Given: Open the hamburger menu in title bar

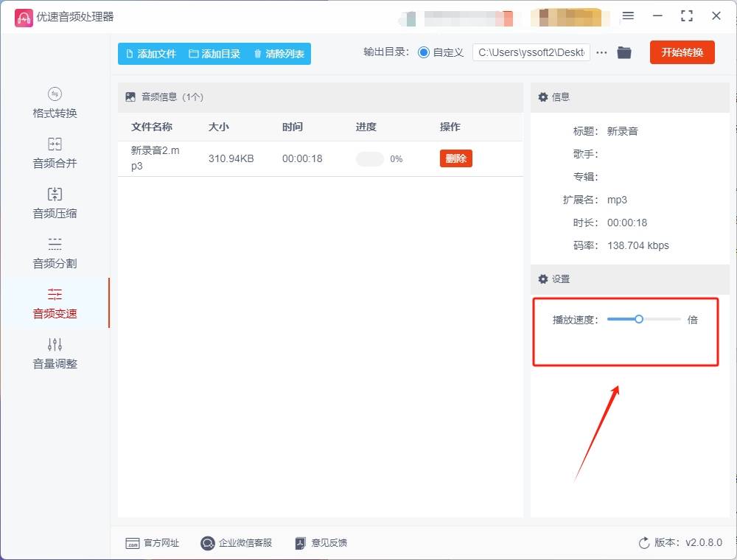Looking at the screenshot, I should (x=628, y=16).
